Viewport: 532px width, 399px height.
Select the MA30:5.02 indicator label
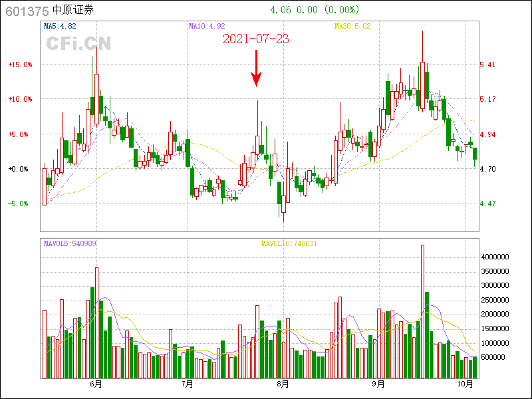tap(352, 26)
